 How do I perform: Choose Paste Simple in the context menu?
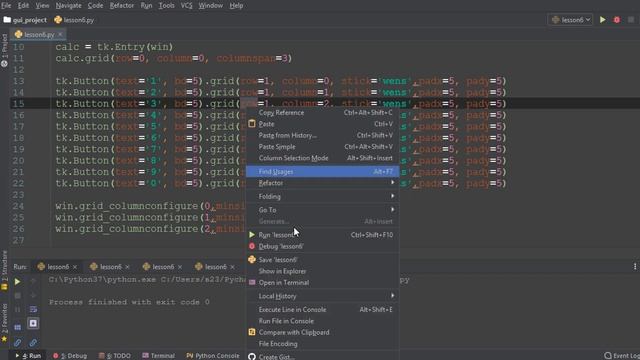pyautogui.click(x=322, y=147)
